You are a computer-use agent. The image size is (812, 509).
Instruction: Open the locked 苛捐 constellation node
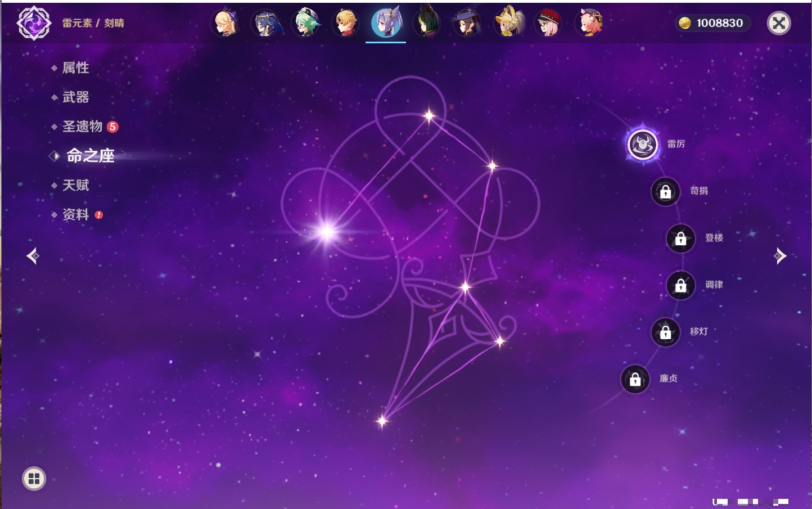666,192
